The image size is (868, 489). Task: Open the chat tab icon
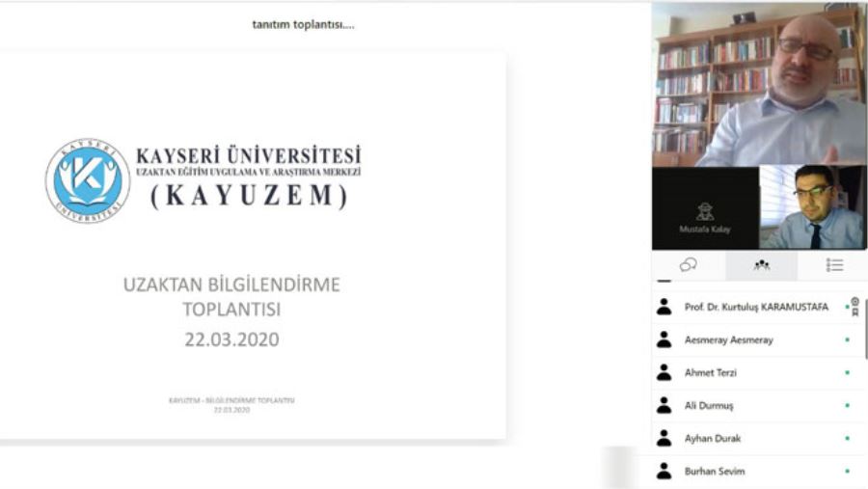pos(688,265)
